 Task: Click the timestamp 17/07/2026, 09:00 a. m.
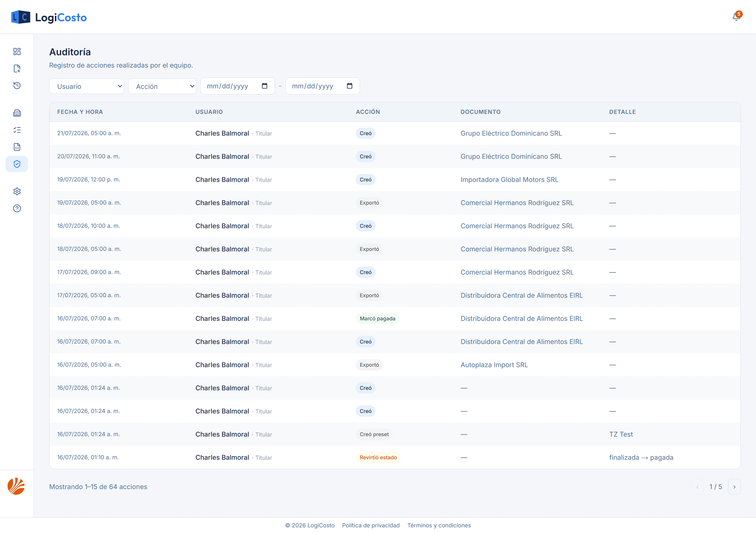pos(89,272)
